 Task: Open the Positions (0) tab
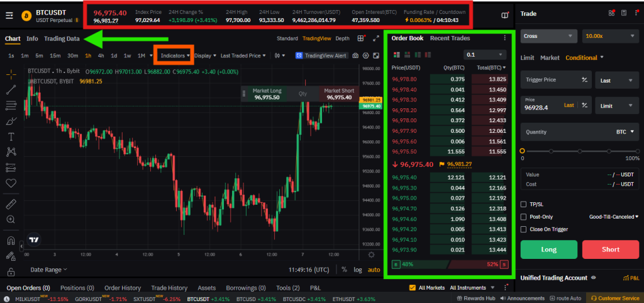pos(77,289)
